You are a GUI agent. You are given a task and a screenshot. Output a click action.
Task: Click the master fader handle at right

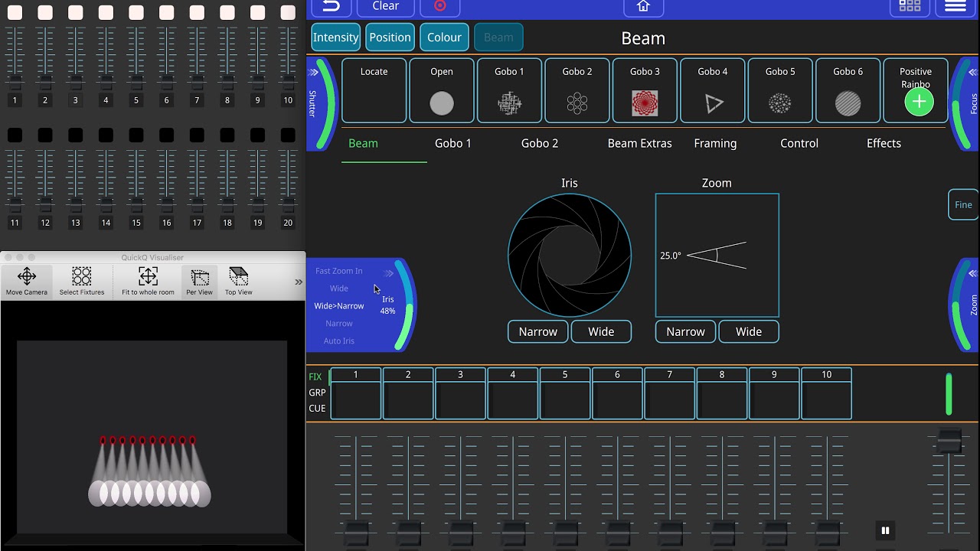click(x=949, y=442)
